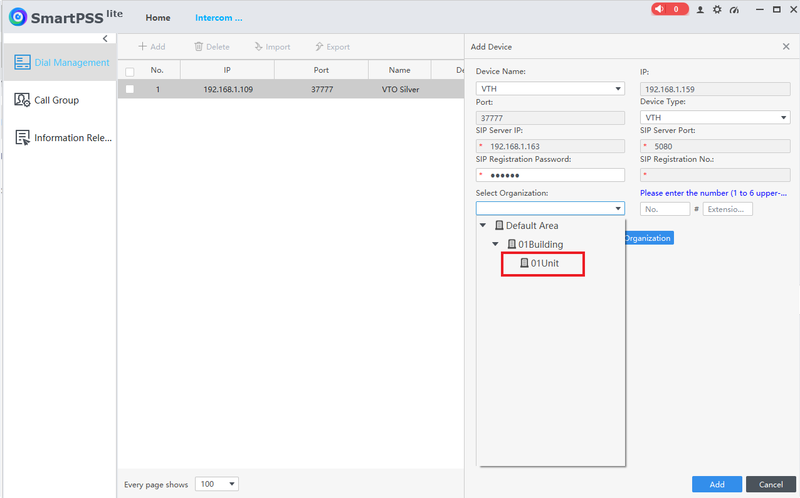Tick the select-all checkbox in table header

[129, 71]
